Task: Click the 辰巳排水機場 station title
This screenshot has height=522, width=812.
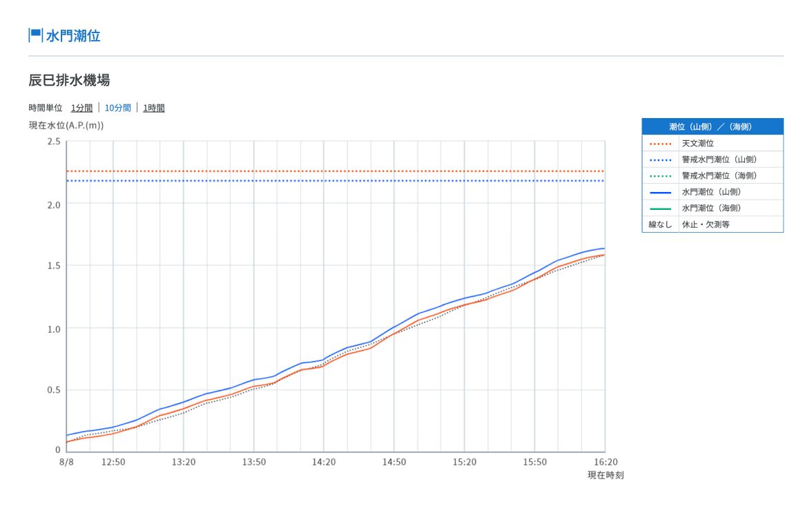Action: click(x=69, y=80)
